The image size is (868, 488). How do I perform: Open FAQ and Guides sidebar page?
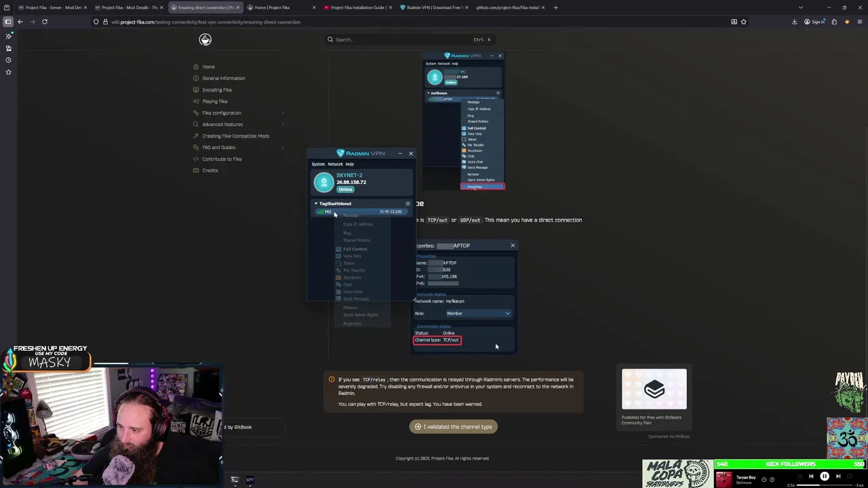click(219, 147)
